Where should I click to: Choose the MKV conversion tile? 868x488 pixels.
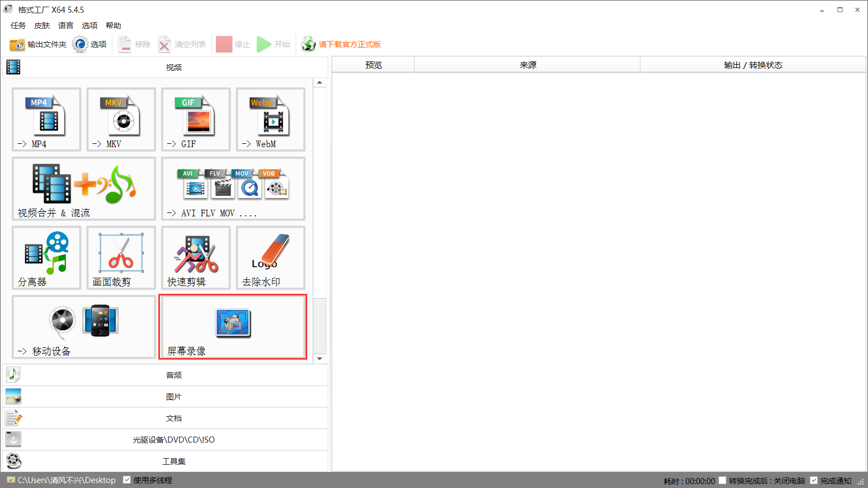pyautogui.click(x=121, y=120)
